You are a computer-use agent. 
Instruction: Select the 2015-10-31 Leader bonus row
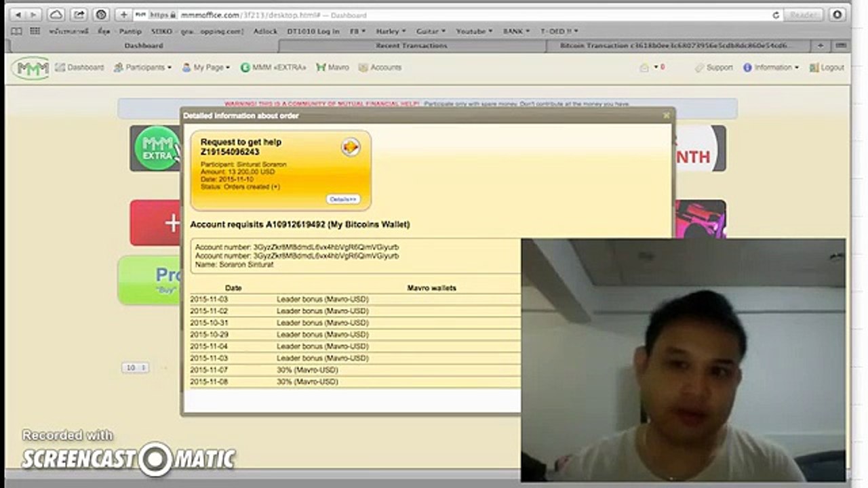(x=355, y=323)
